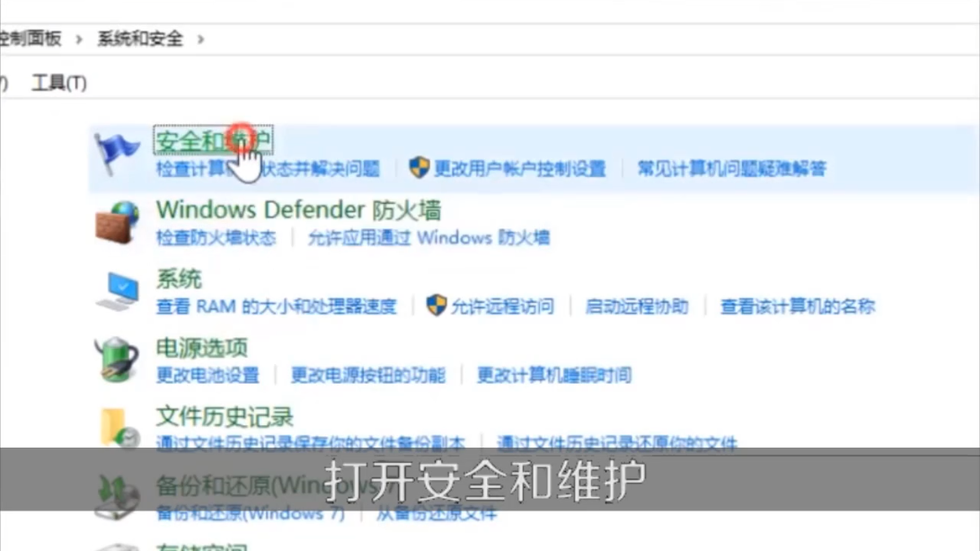This screenshot has height=551, width=980.
Task: Click the Security and Maintenance flag icon
Action: [116, 154]
